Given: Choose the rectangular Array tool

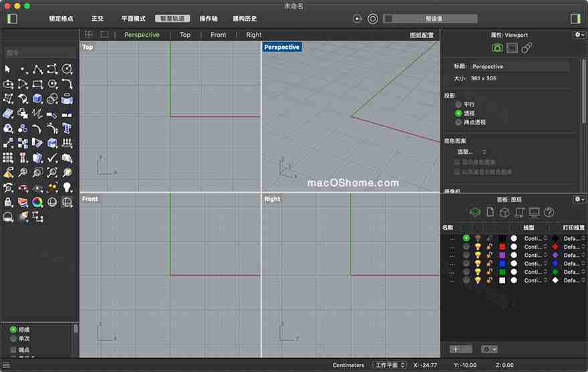Looking at the screenshot, I should coord(8,158).
